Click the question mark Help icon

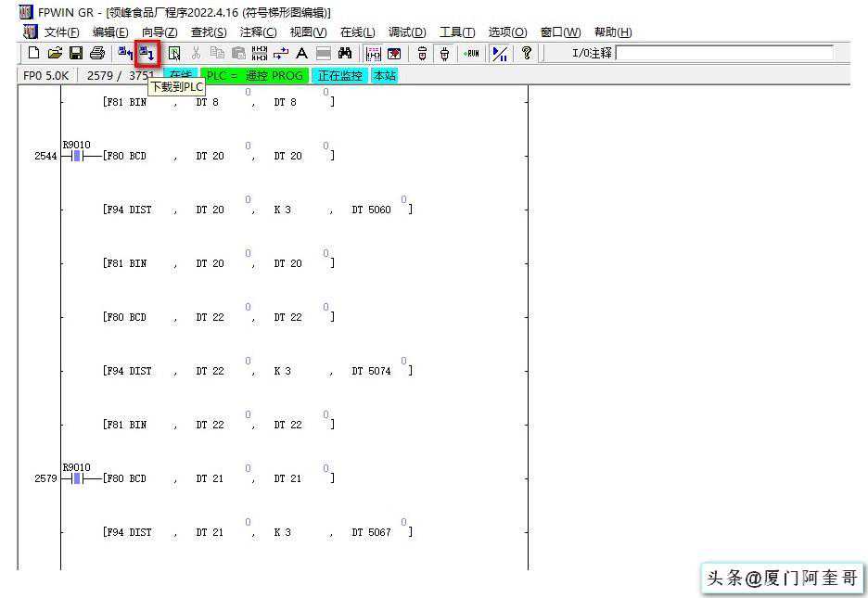(x=527, y=54)
